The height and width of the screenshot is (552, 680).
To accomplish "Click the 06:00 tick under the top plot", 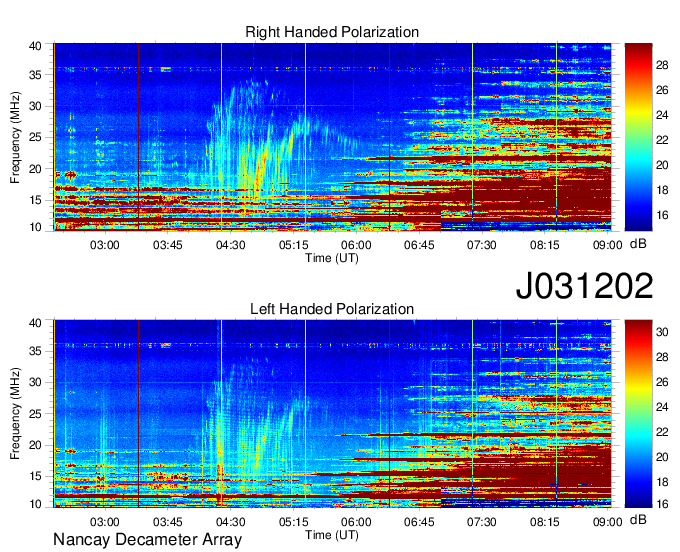I will click(356, 245).
